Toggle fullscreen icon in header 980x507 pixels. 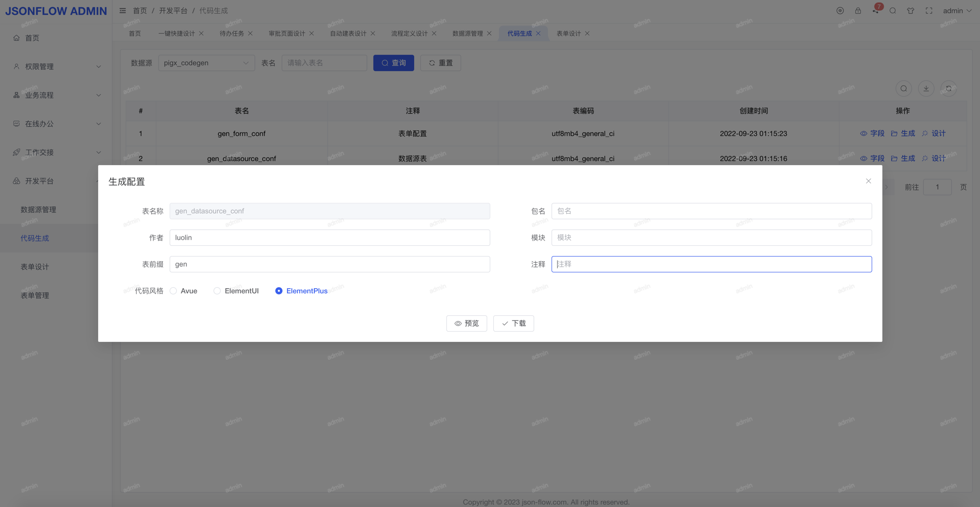coord(929,11)
